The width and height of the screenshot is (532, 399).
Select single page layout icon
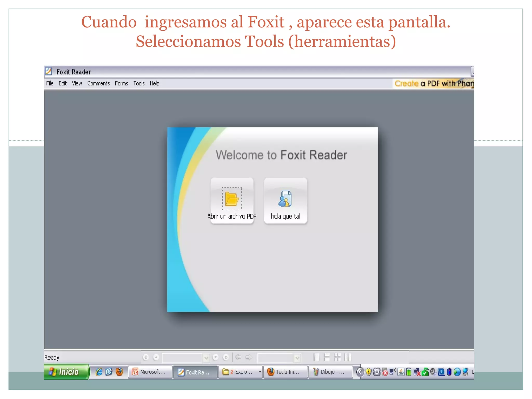316,357
